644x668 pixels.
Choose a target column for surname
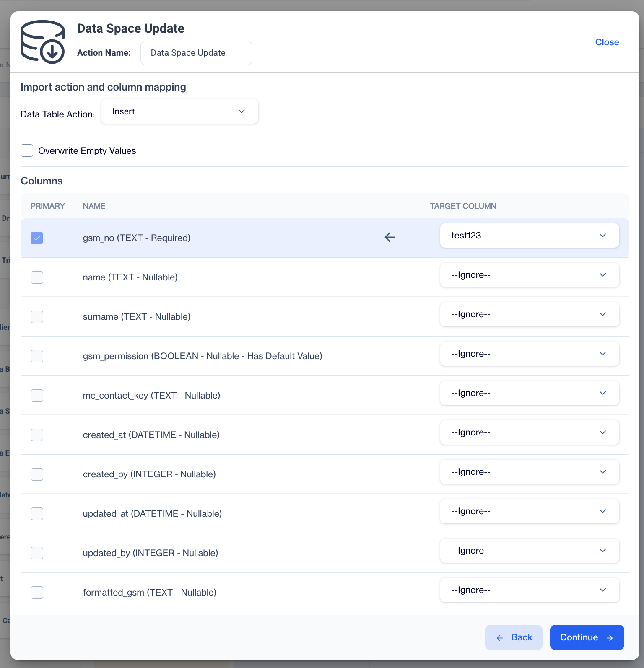pyautogui.click(x=530, y=314)
